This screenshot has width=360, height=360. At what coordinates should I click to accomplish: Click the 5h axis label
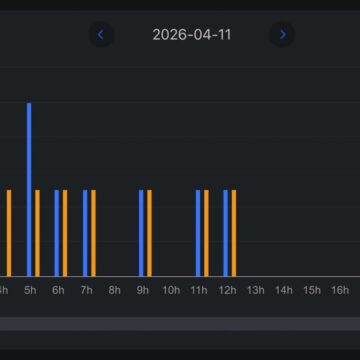[x=30, y=290]
